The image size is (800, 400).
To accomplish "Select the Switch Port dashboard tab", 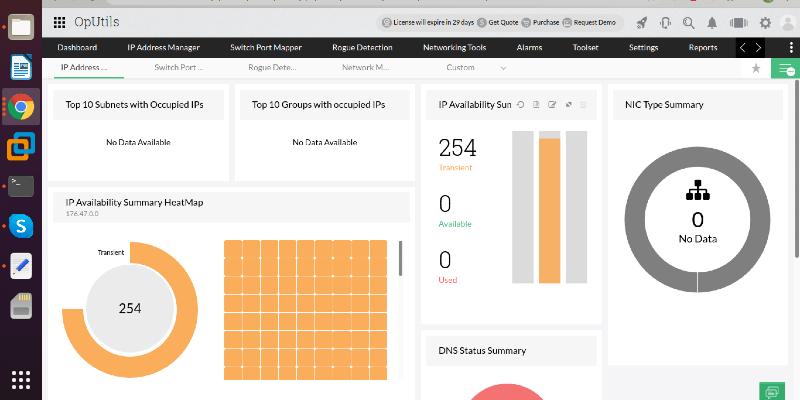I will pyautogui.click(x=179, y=67).
